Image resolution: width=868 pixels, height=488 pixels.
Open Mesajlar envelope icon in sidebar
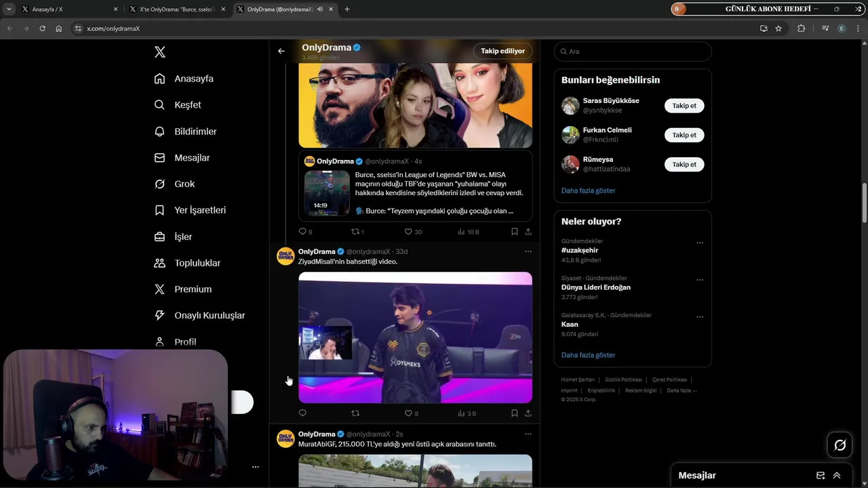pyautogui.click(x=159, y=157)
